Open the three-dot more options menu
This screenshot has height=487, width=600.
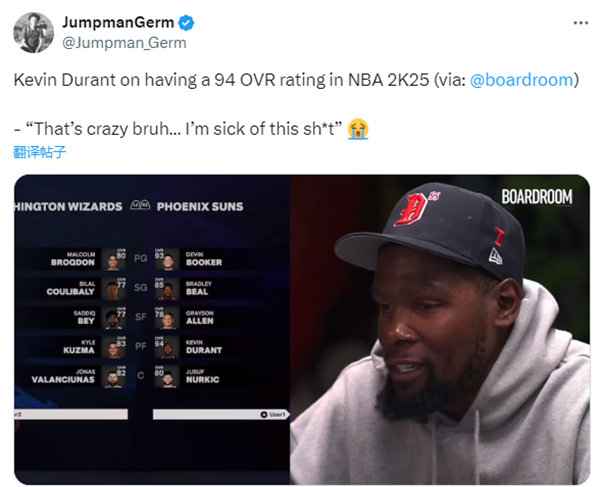[x=580, y=23]
